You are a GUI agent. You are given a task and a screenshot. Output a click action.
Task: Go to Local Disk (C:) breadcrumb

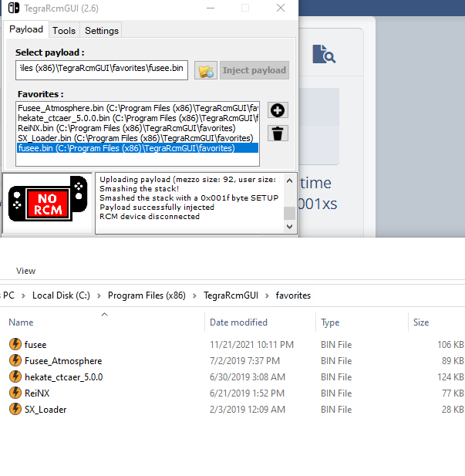(x=61, y=295)
